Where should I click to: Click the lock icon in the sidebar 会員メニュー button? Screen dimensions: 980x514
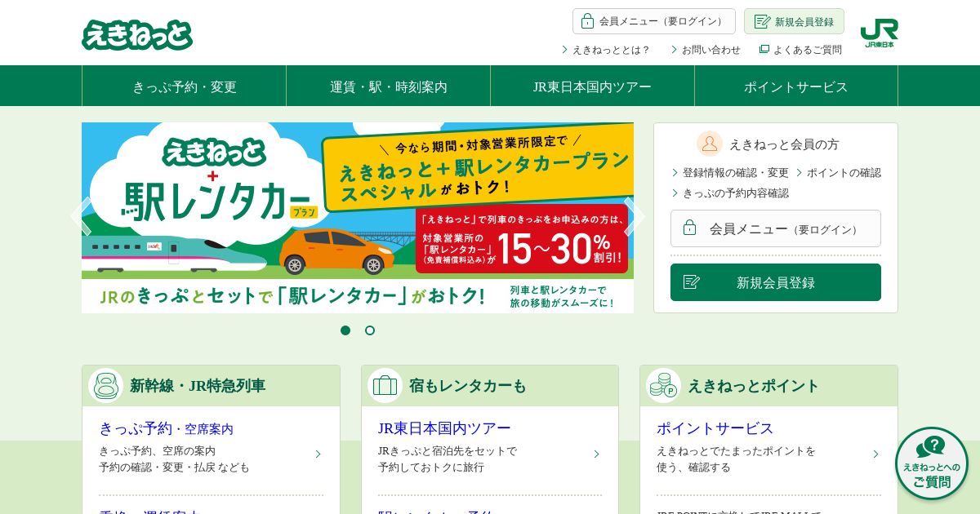tap(689, 228)
